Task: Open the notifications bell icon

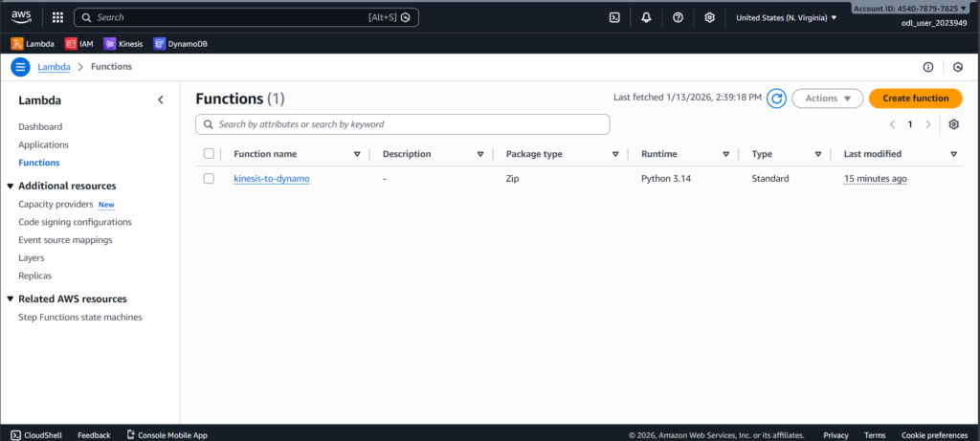Action: (646, 17)
